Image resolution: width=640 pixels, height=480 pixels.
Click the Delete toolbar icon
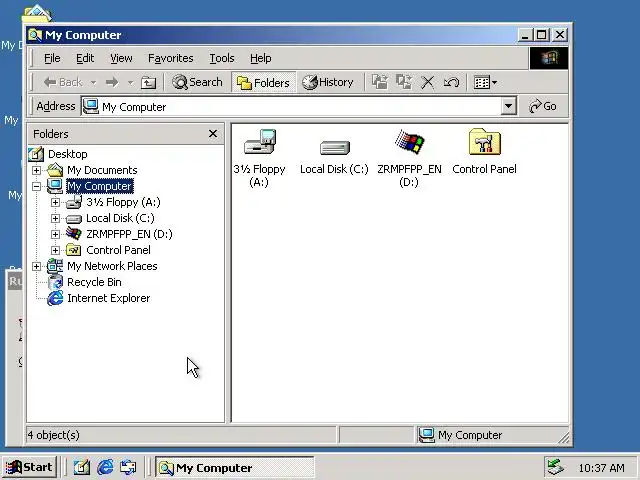point(428,82)
